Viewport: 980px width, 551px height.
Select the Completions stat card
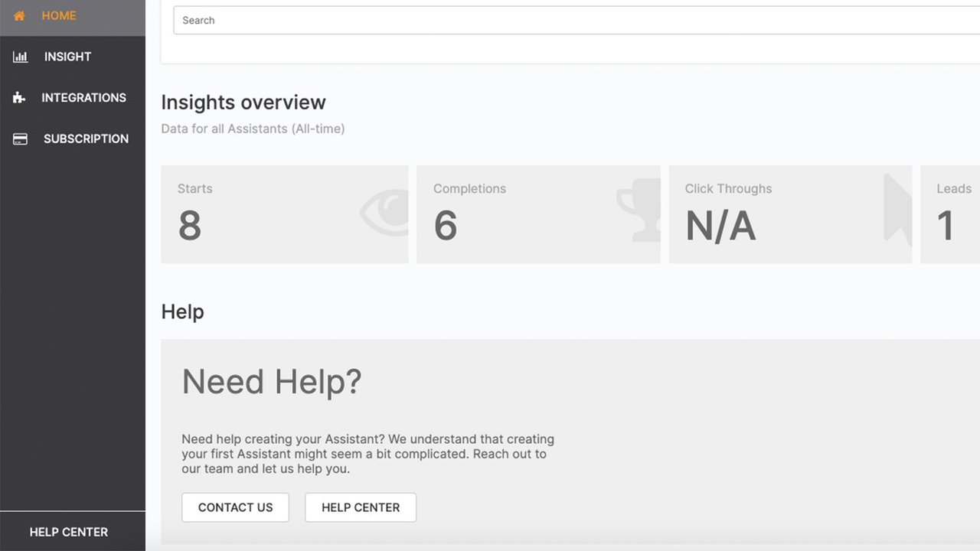pyautogui.click(x=538, y=214)
